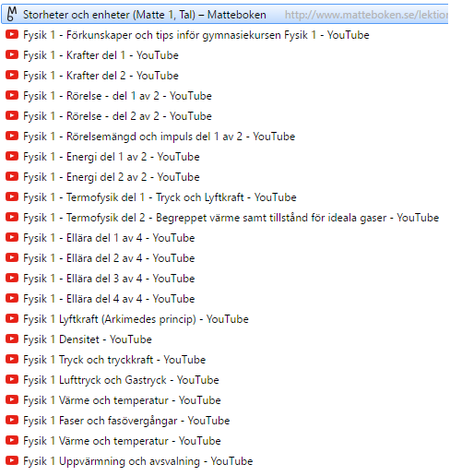Viewport: 450px width, 476px height.
Task: Click YouTube icon beside Tryck och tryckkraft
Action: (12, 359)
